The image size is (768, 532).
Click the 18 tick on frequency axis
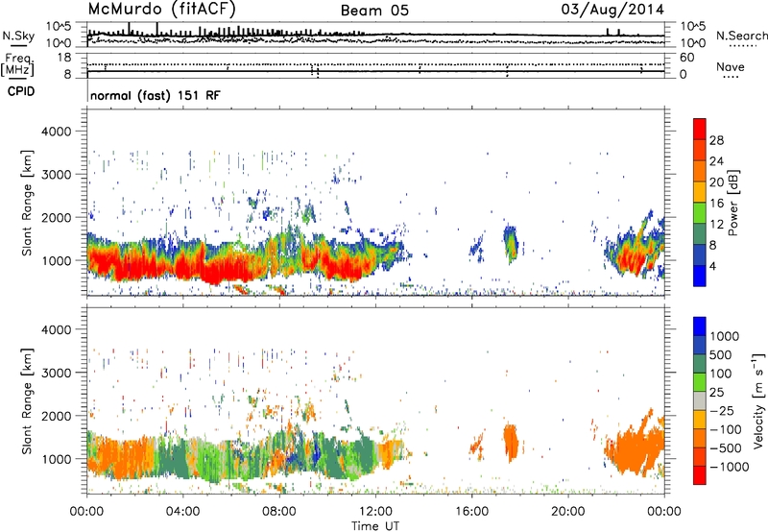click(64, 58)
